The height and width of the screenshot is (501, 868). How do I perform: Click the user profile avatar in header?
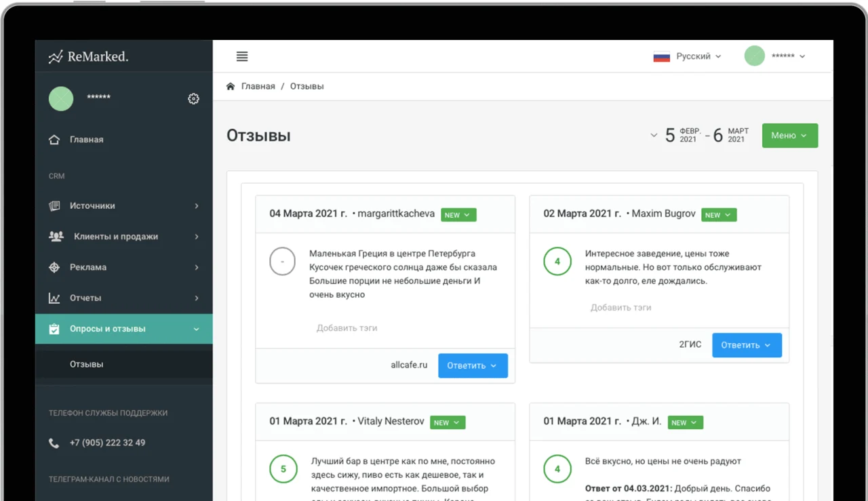[754, 56]
